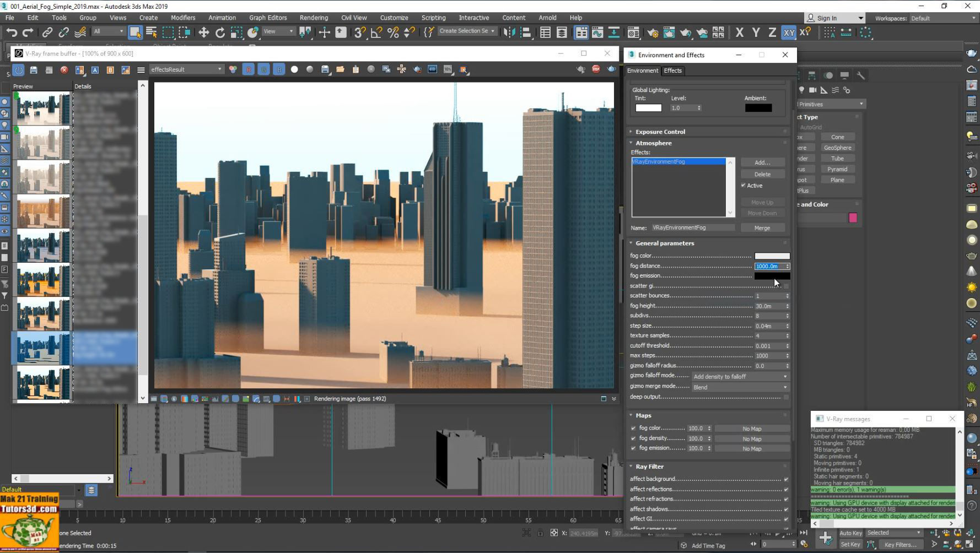Open the Global Lighting Tint swatch
The image size is (980, 553).
pyautogui.click(x=648, y=108)
